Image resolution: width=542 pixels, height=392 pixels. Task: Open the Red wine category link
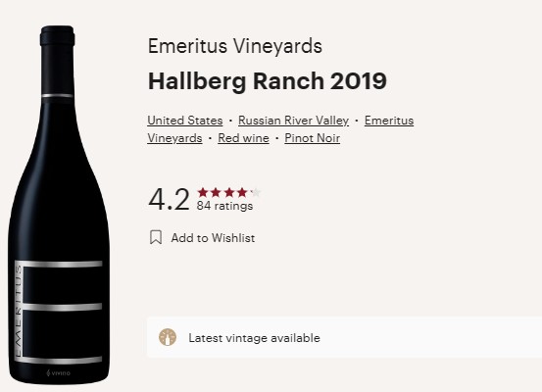click(x=243, y=138)
